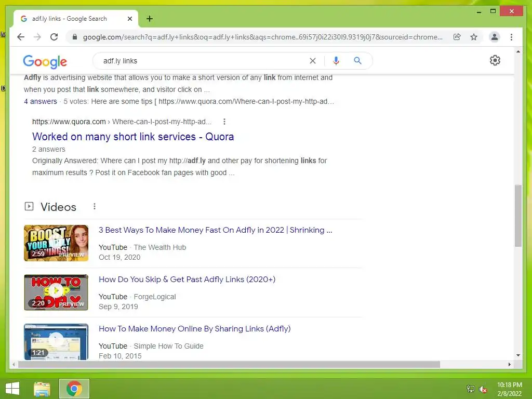Play the How To Skip Adfly thumbnail

click(x=56, y=292)
